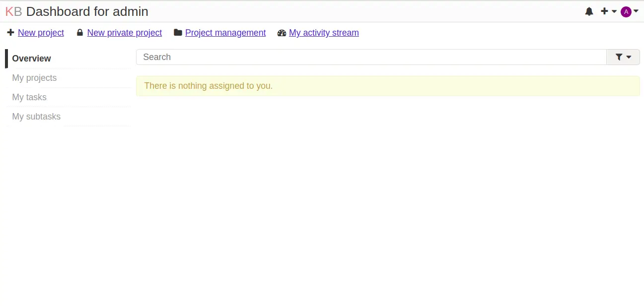Open the notifications bell icon
The height and width of the screenshot is (306, 644).
589,11
